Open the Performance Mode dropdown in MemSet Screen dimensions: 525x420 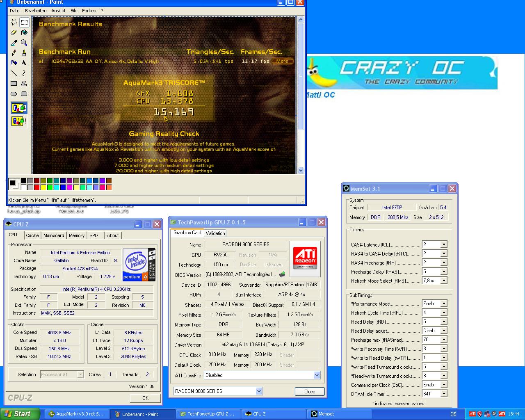pyautogui.click(x=443, y=304)
